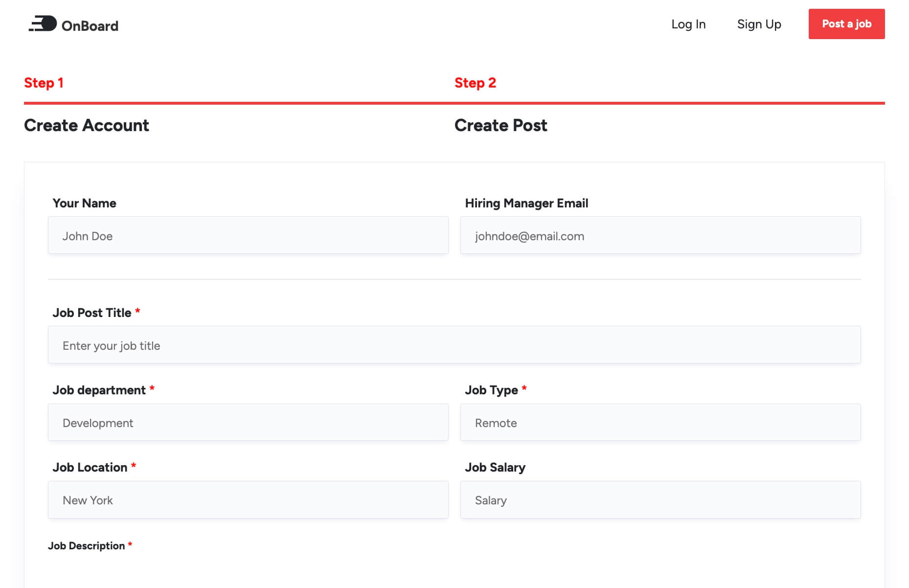Click the Hiring Manager Email input box
This screenshot has width=909, height=588.
660,235
